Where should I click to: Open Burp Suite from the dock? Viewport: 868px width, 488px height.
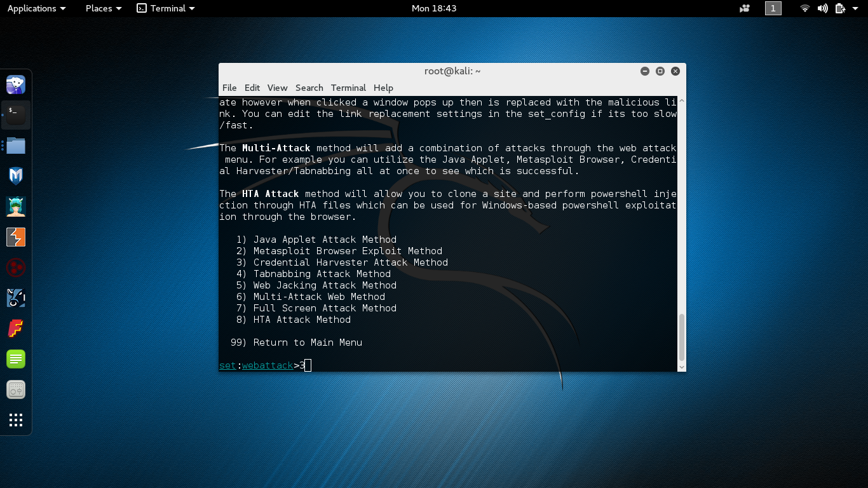(16, 237)
